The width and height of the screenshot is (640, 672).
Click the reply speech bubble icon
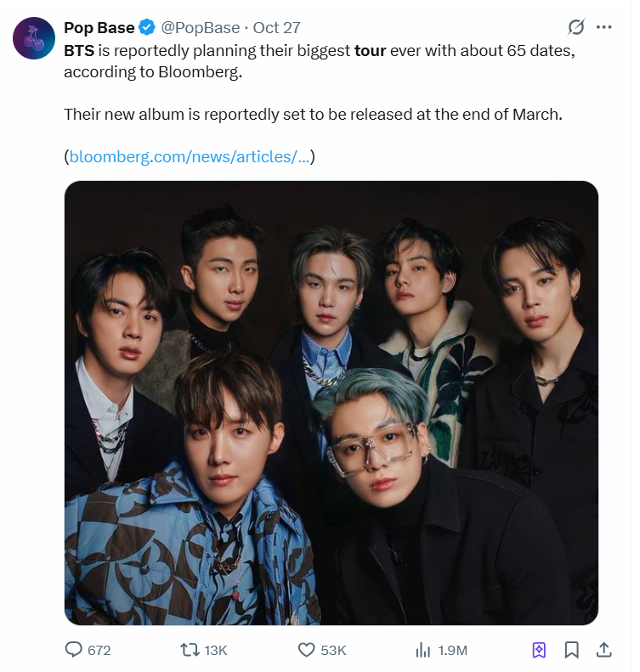(75, 650)
